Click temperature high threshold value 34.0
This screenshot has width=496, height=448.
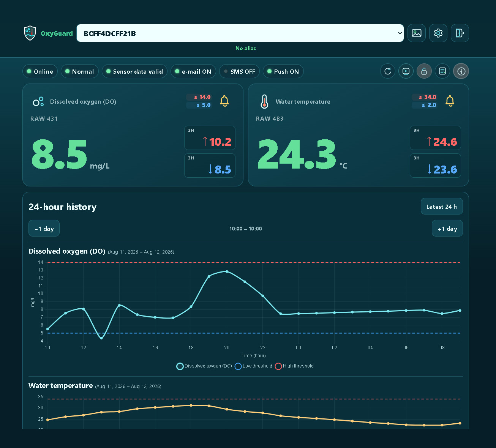pos(425,97)
